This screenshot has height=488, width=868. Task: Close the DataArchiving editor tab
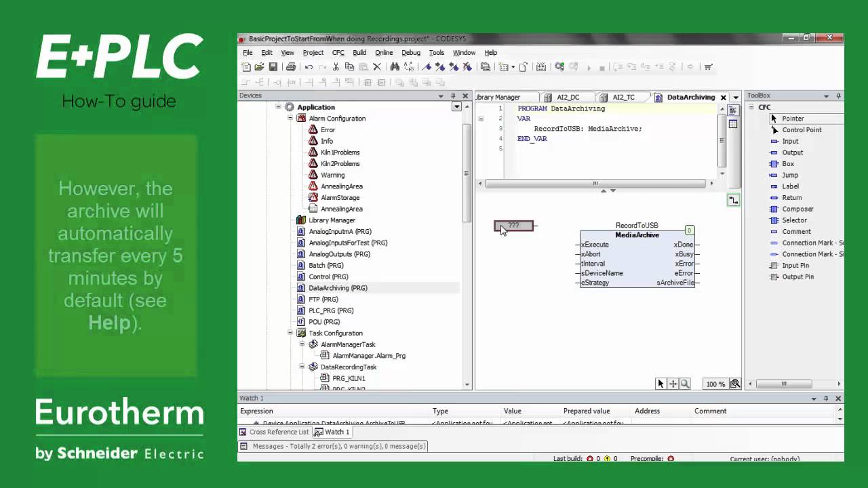723,98
